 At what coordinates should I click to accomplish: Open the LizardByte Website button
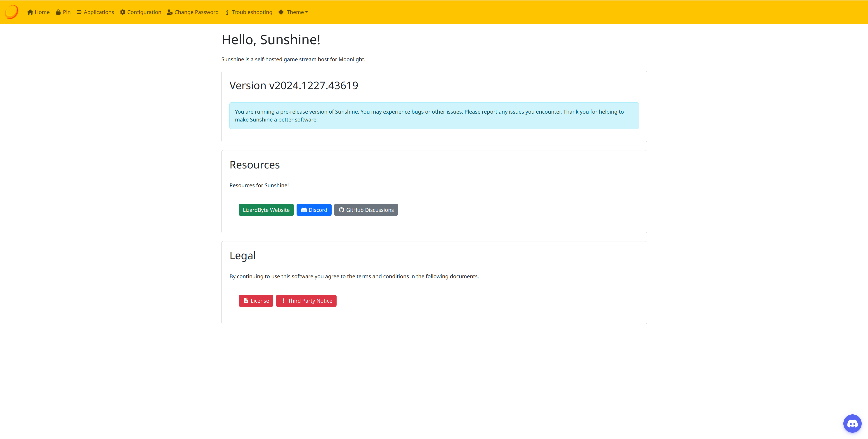pos(266,210)
